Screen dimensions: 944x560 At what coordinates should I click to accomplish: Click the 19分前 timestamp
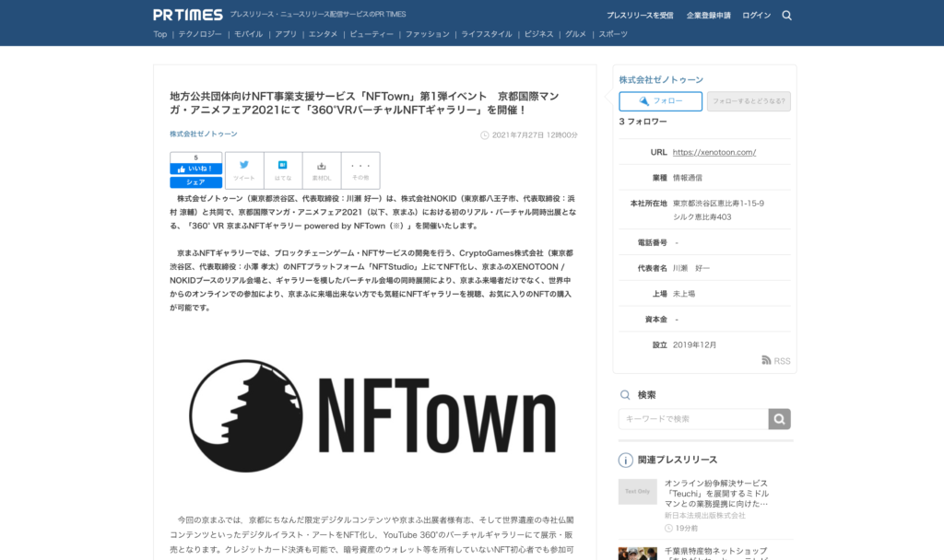click(686, 528)
